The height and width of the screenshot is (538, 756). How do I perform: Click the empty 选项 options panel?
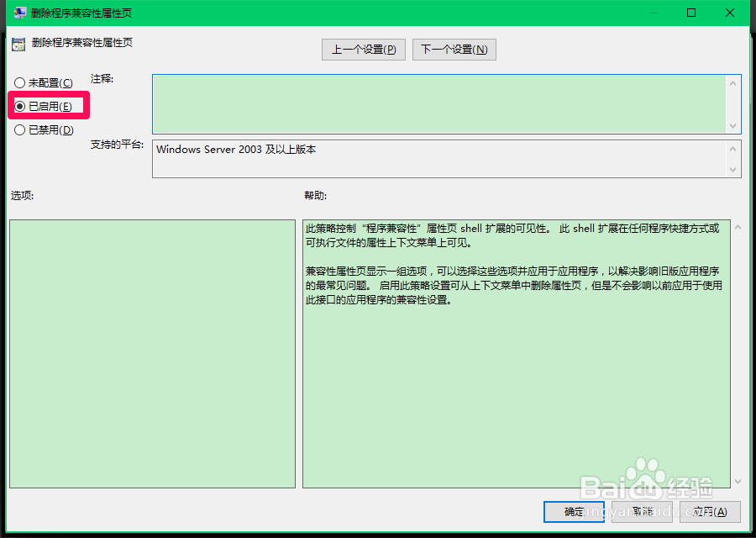[151, 353]
